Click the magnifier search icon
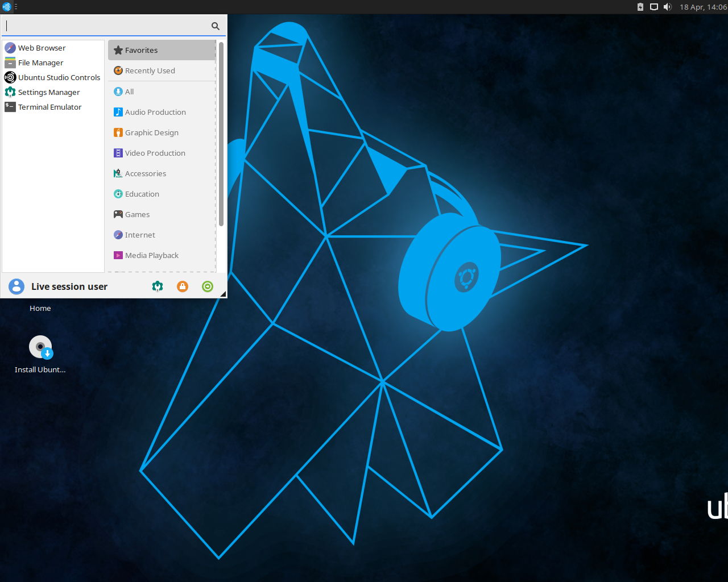The width and height of the screenshot is (728, 582). click(216, 26)
